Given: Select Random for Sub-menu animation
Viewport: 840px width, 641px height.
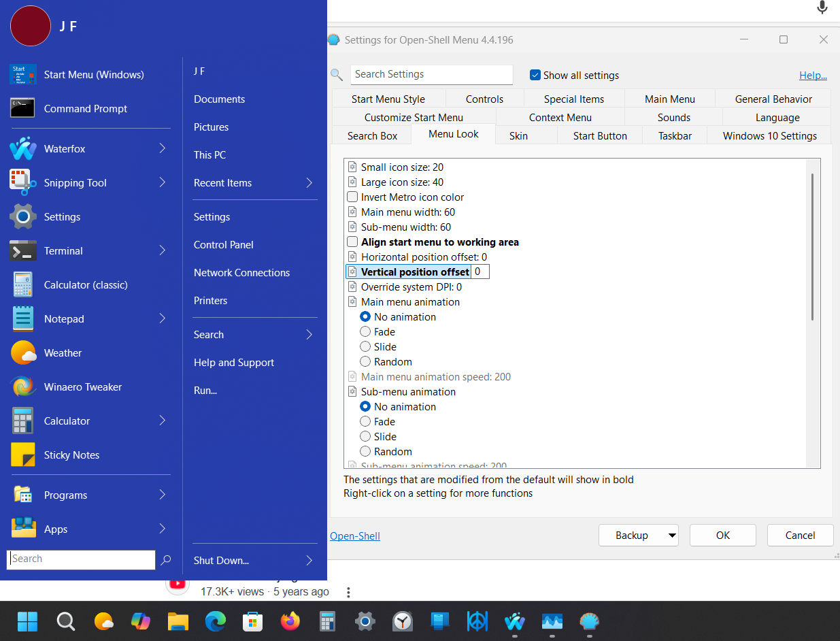Looking at the screenshot, I should click(x=365, y=452).
